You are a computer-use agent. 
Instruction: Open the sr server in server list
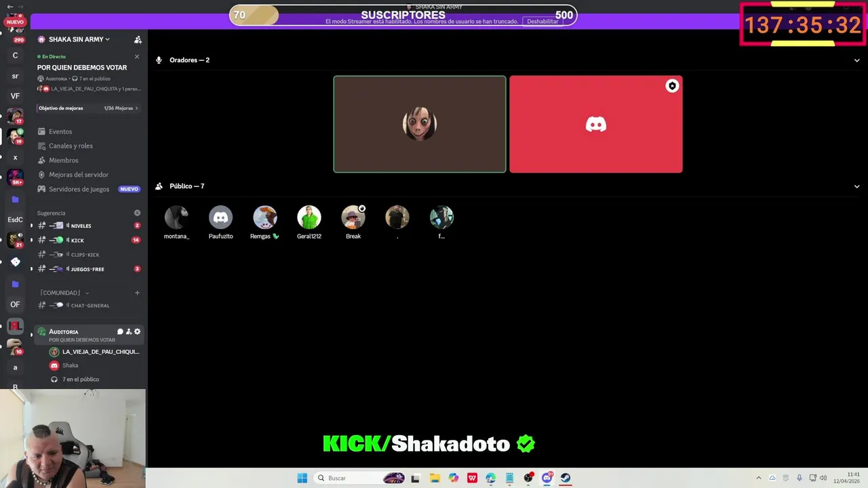(x=15, y=76)
